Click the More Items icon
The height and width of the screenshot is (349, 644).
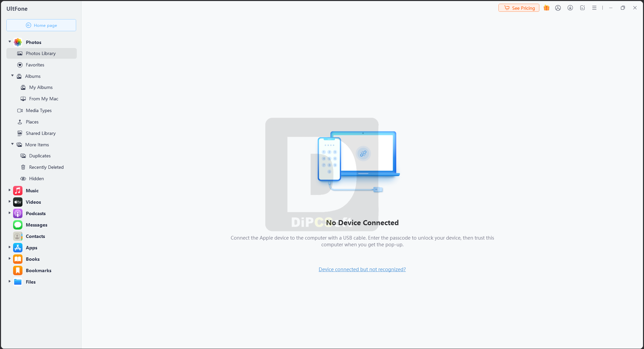tap(19, 145)
